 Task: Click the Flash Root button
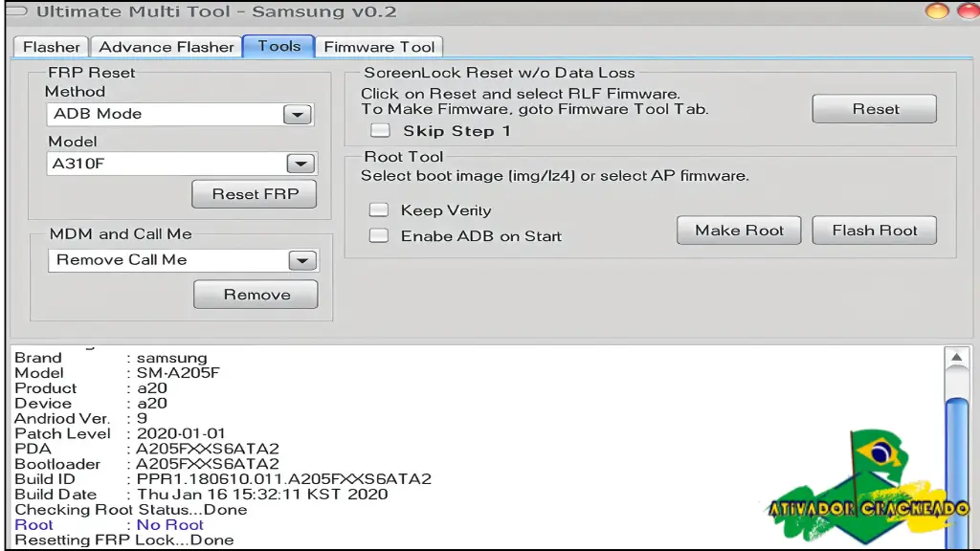(875, 231)
